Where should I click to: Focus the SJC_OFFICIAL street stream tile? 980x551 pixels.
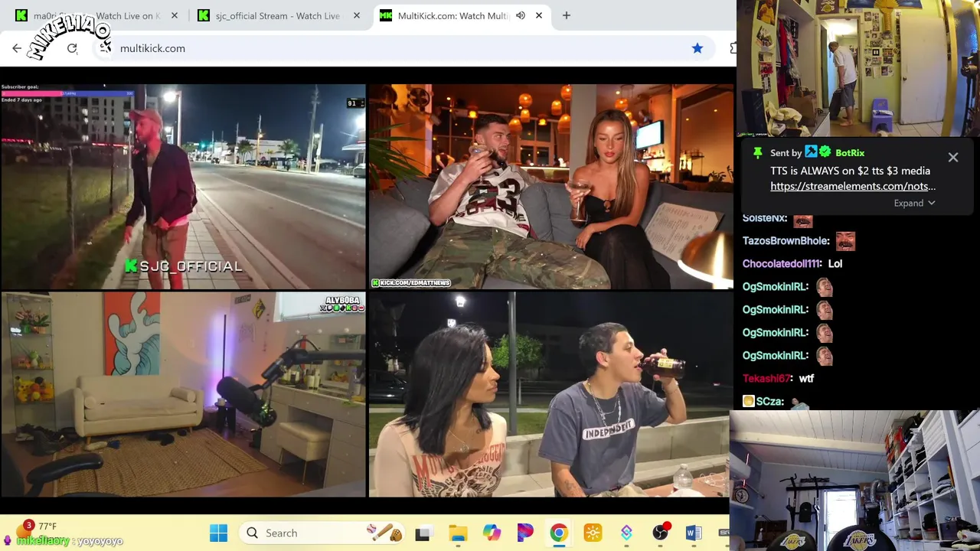coord(184,187)
